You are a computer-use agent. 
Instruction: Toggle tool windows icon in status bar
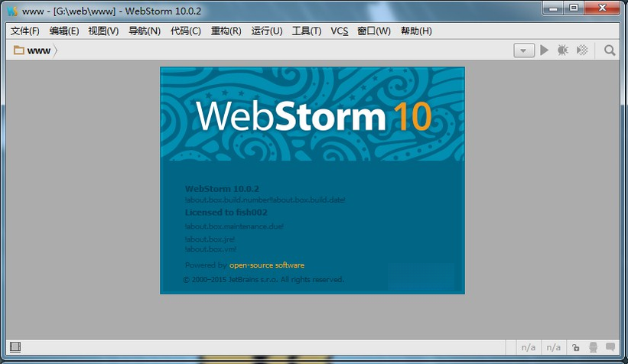tap(15, 346)
